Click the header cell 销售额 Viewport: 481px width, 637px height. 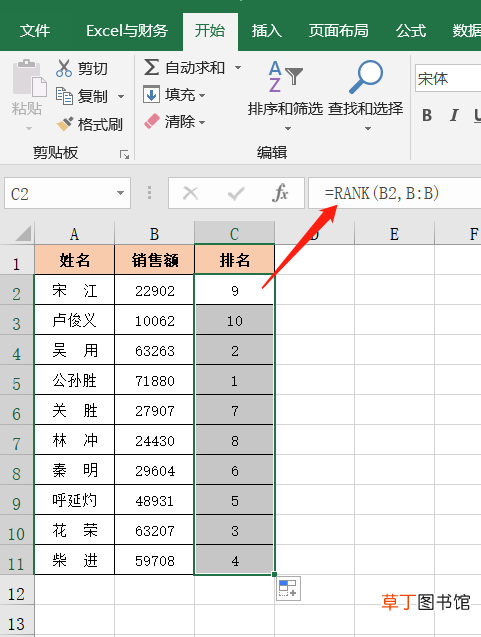click(154, 260)
